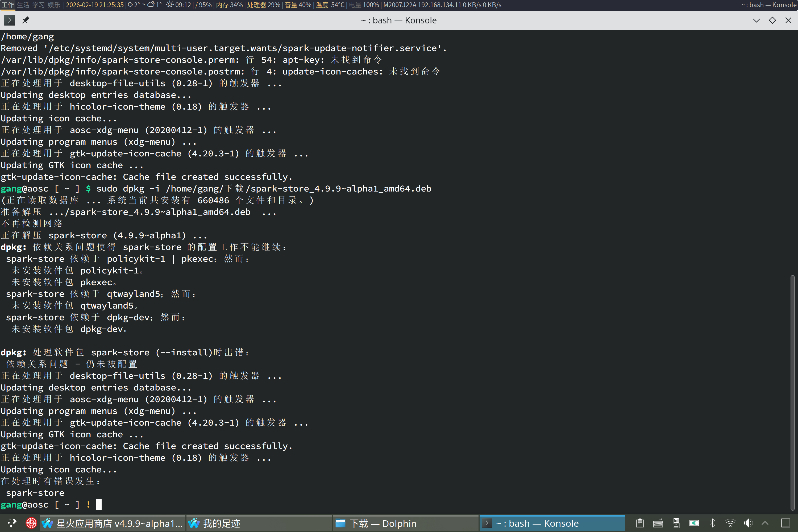Maximize Konsole using the diamond icon

point(772,20)
